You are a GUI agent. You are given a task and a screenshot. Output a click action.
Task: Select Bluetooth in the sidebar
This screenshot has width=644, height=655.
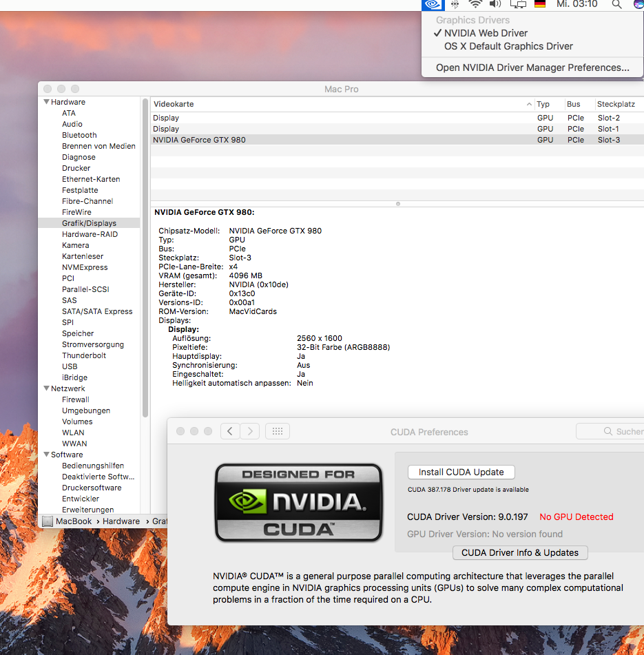[79, 135]
